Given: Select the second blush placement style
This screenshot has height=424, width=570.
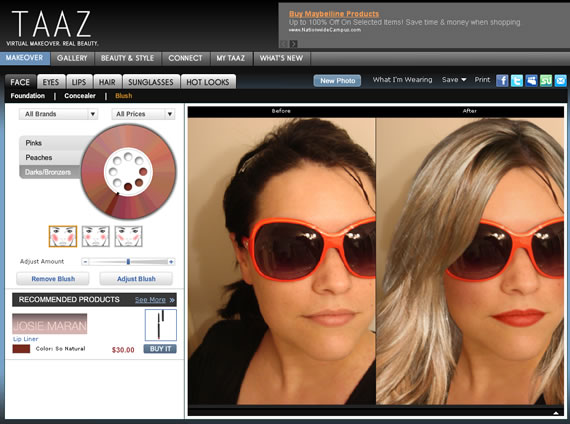Looking at the screenshot, I should (x=96, y=236).
